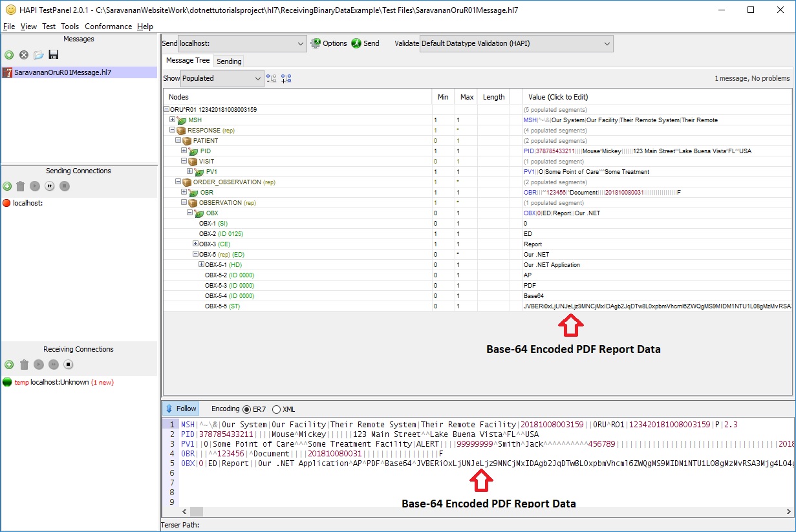Add a new receiving connection
Screen dimensions: 796x532
point(8,365)
